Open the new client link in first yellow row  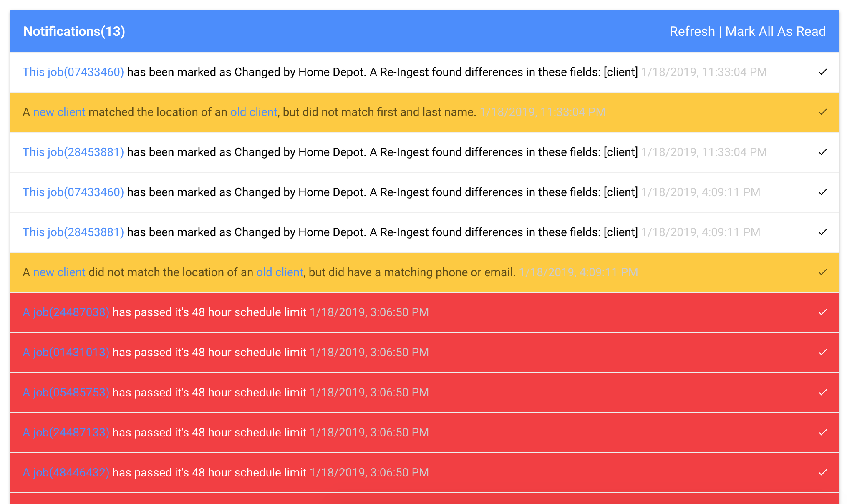(59, 112)
